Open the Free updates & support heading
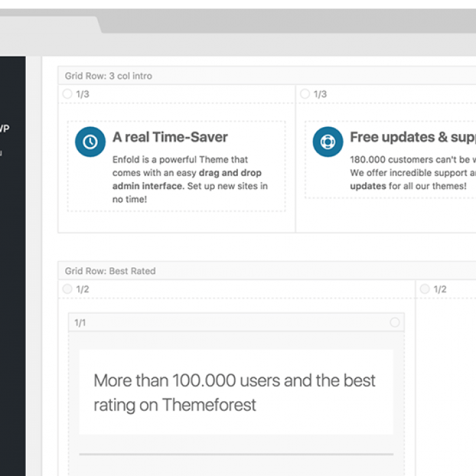The image size is (476, 476). point(413,137)
